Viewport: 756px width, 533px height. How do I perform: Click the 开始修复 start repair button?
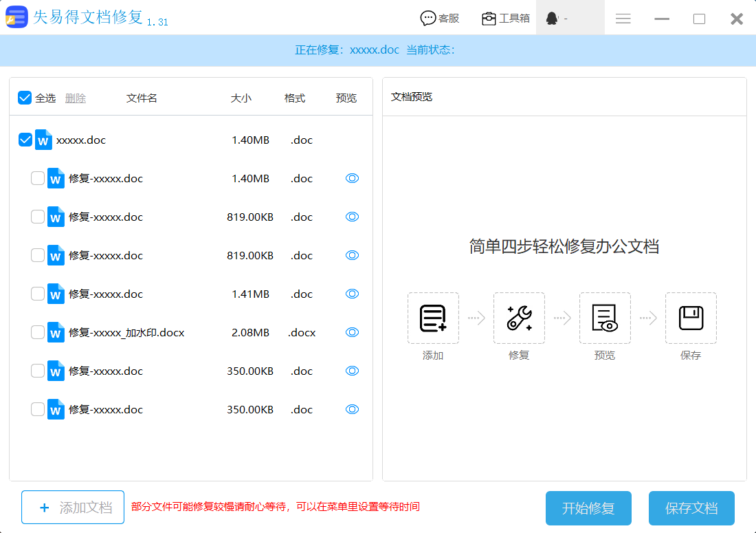(588, 508)
